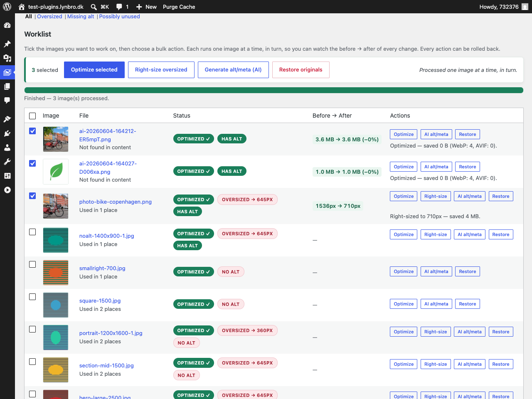
Task: Open square-1500.jpg file link
Action: [x=100, y=300]
